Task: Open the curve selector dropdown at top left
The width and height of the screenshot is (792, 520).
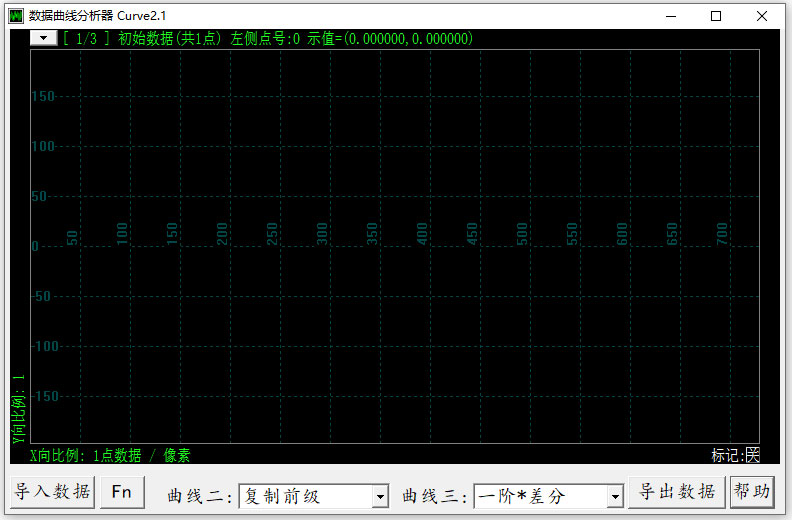Action: 43,38
